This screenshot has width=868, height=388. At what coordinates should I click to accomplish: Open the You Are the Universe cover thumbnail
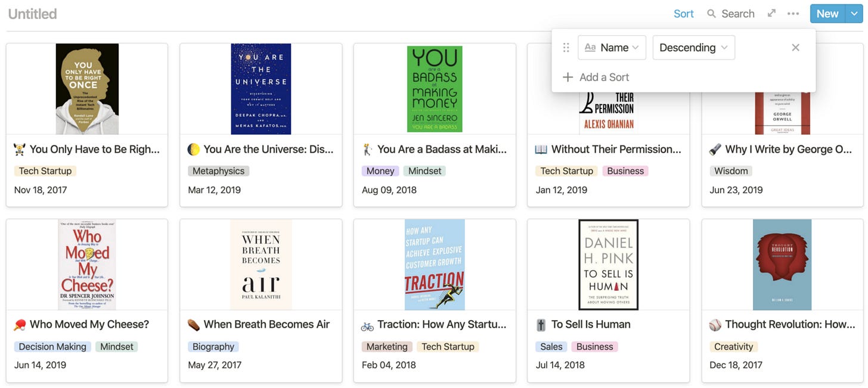[x=261, y=89]
